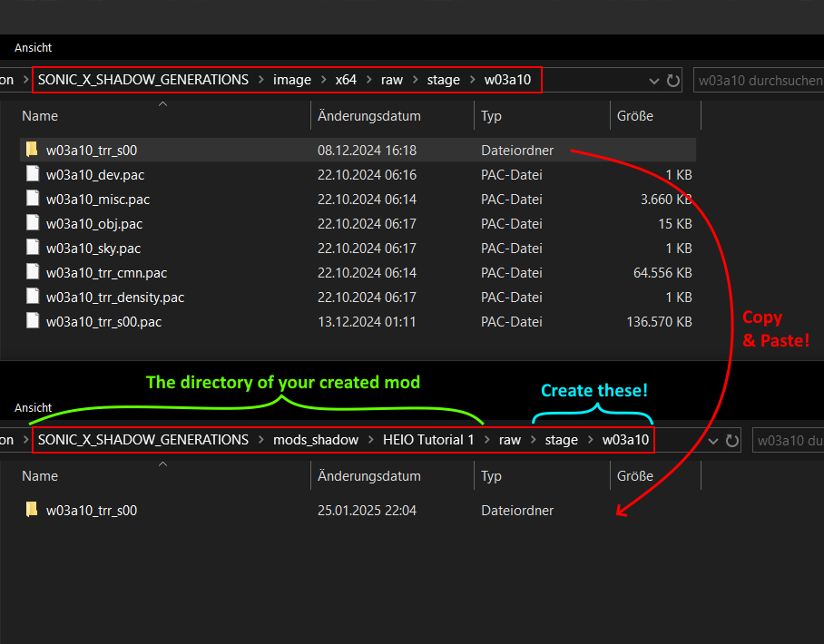This screenshot has width=824, height=644.
Task: Sort upper list by Änderungsdatum column
Action: click(369, 116)
